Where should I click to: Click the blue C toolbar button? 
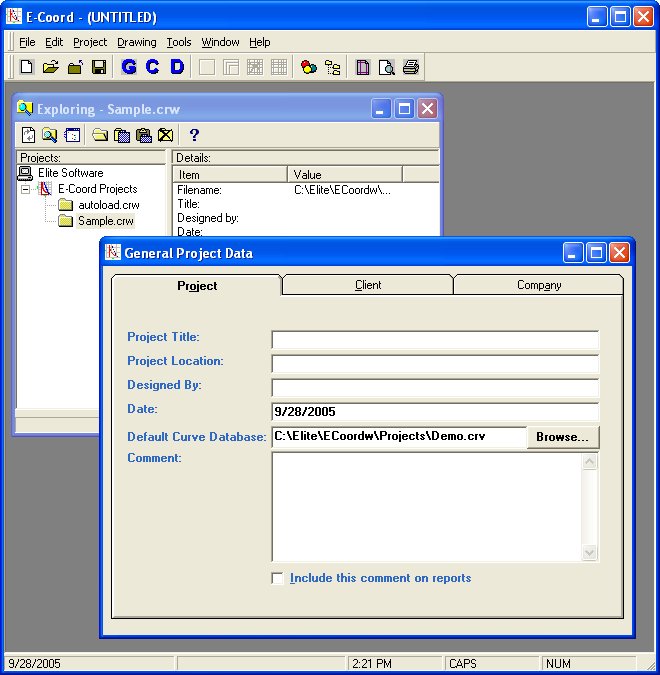click(153, 67)
